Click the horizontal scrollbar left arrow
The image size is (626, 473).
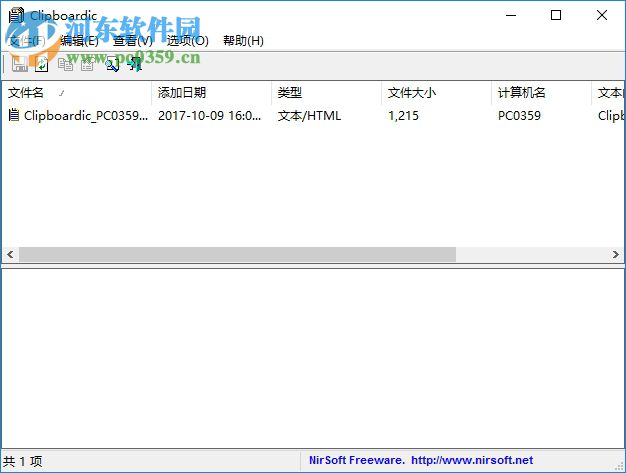[10, 254]
